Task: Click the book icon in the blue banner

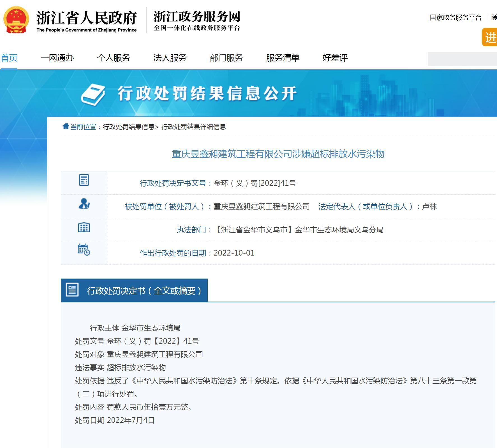Action: coord(93,94)
